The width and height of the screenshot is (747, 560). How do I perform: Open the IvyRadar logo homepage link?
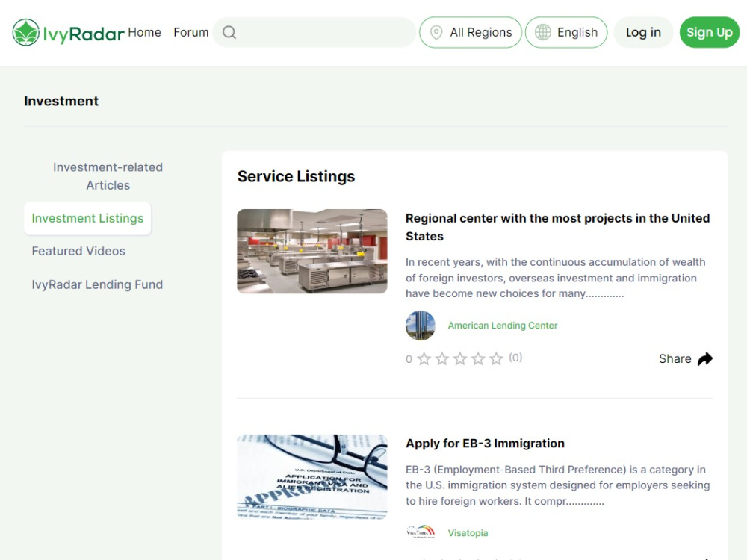(x=68, y=32)
